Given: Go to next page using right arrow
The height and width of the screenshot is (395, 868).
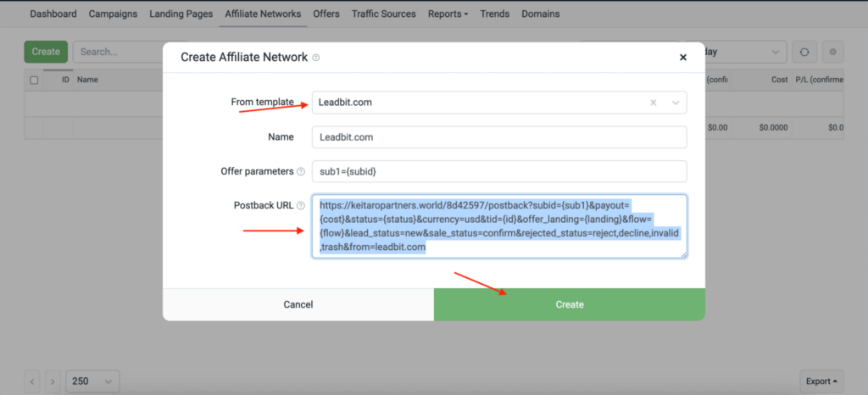Looking at the screenshot, I should (53, 381).
